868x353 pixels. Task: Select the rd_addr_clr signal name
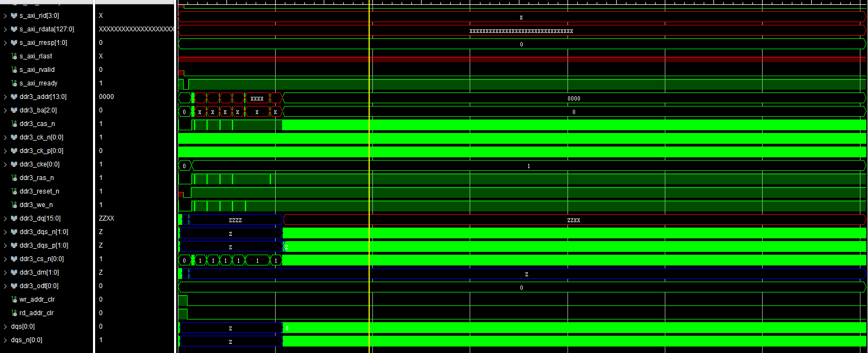[36, 313]
